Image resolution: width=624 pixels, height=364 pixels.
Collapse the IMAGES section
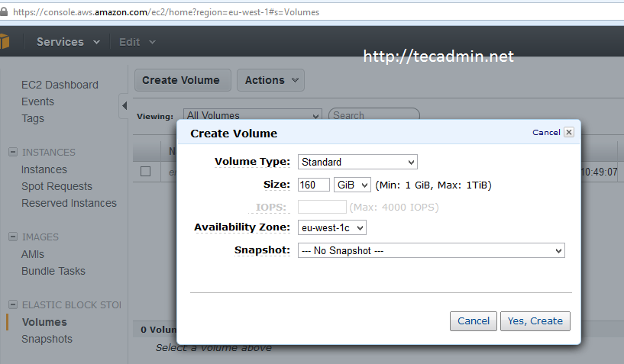(13, 237)
